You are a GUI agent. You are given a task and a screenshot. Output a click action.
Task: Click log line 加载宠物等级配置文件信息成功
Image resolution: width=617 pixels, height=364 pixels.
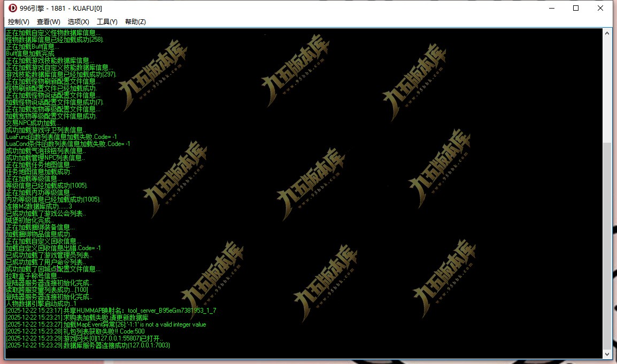[51, 116]
